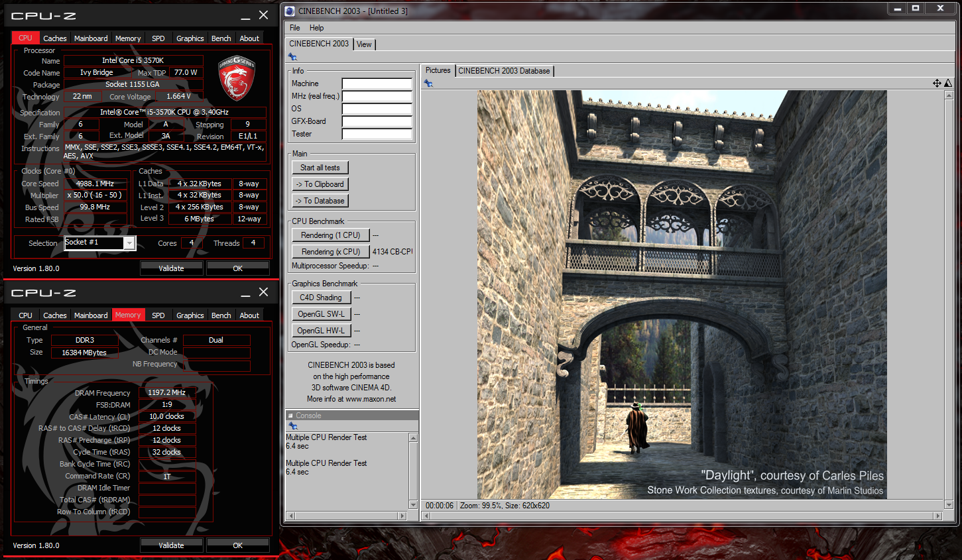Viewport: 962px width, 560px height.
Task: Click the 4134 CB-CPU score value
Action: 392,252
